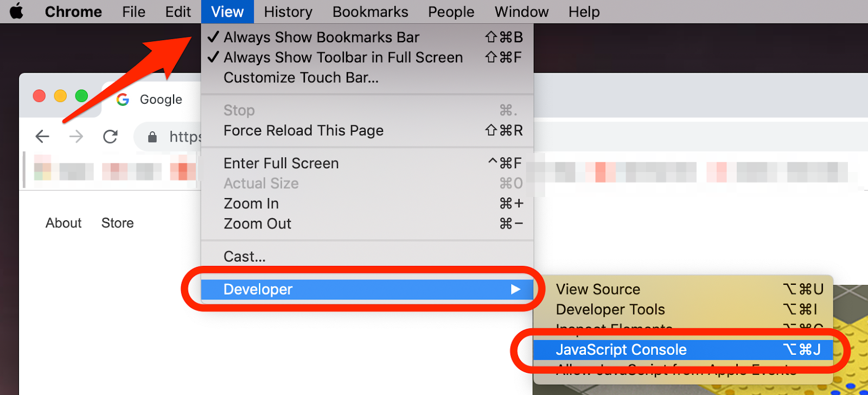Open the Window menu
The height and width of the screenshot is (395, 868).
tap(521, 11)
